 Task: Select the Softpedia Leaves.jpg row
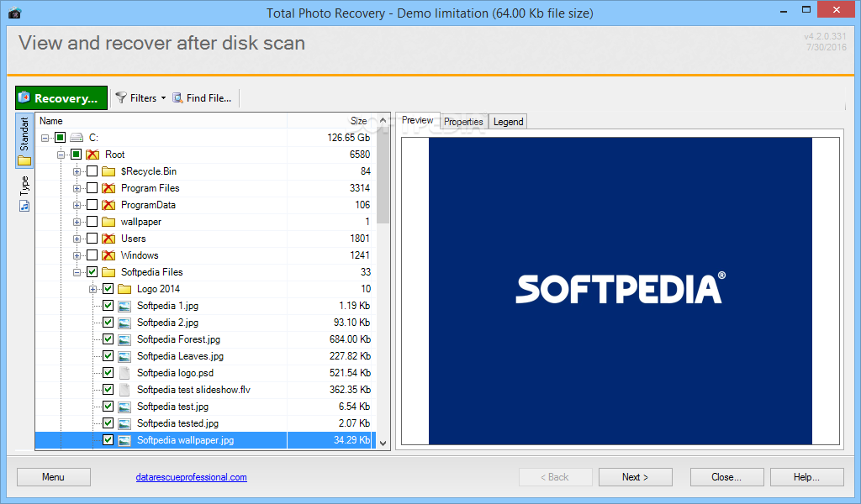click(x=205, y=356)
